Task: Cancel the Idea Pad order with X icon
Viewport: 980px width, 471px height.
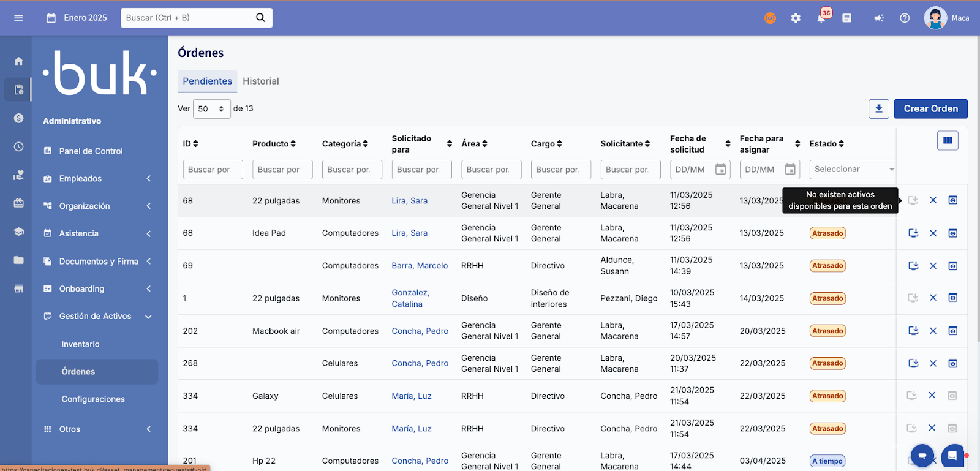Action: coord(933,233)
